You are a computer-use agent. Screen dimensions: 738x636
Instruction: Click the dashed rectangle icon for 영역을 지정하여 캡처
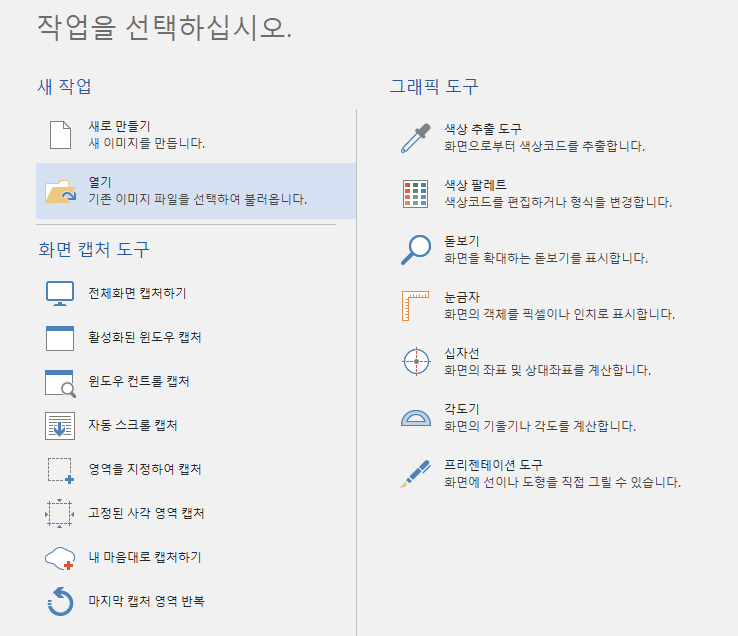tap(60, 470)
